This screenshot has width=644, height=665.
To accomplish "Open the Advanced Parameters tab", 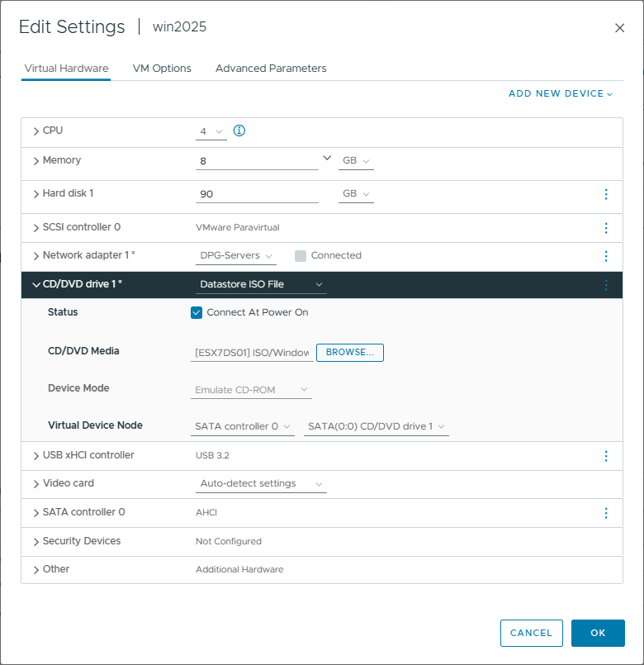I will [271, 69].
